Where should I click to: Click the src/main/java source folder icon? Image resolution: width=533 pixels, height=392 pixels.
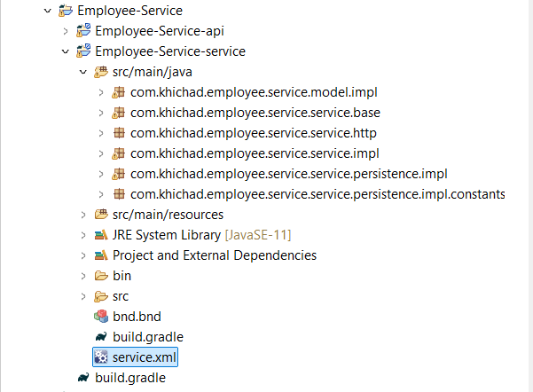(101, 72)
